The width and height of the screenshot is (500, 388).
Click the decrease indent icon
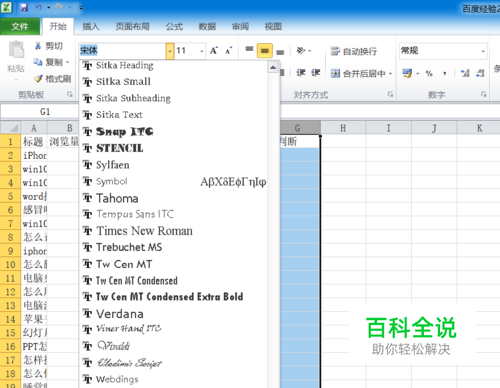coord(301,73)
